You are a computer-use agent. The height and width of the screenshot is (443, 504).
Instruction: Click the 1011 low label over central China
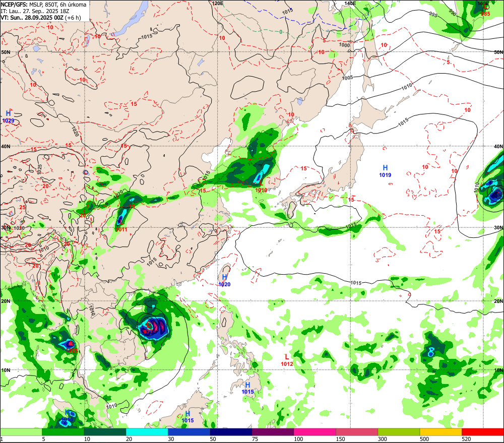(121, 229)
